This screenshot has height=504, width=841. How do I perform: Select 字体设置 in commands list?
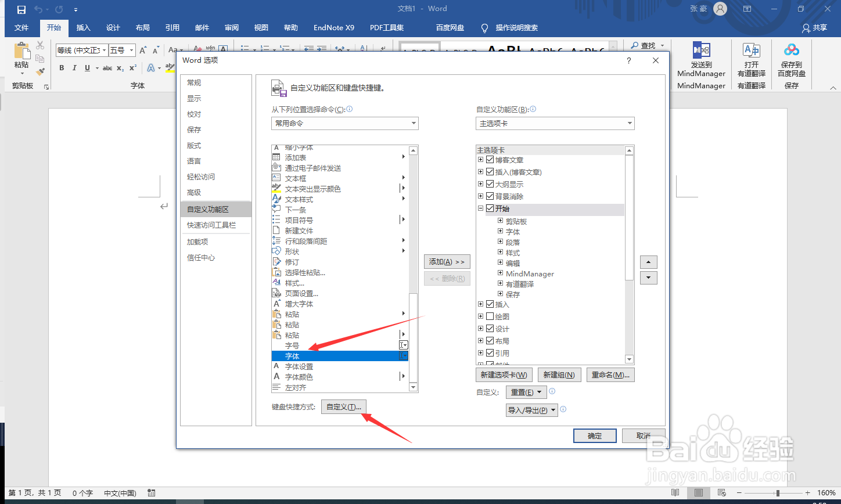pyautogui.click(x=340, y=366)
